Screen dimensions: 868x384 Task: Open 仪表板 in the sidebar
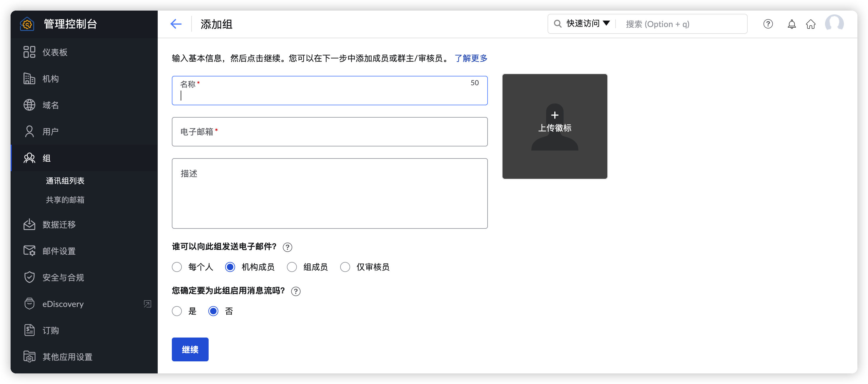[55, 52]
